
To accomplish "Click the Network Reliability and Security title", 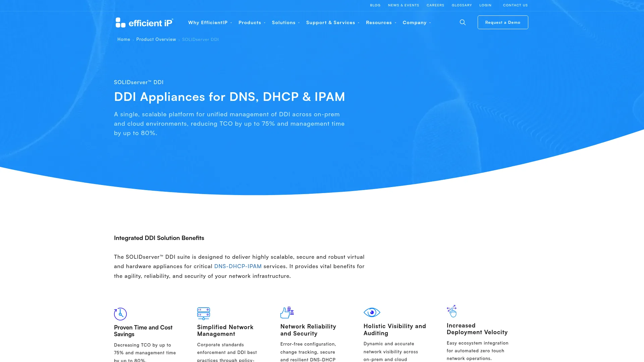I will tap(308, 330).
